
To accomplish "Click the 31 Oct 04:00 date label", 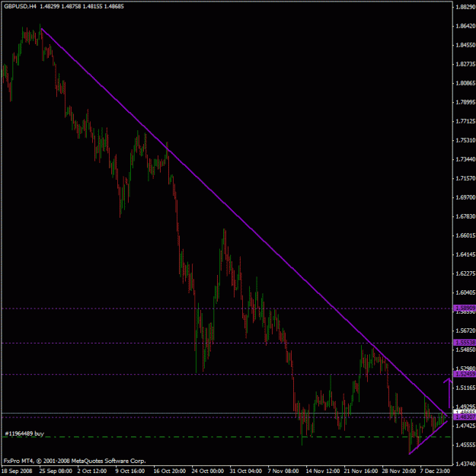I will point(245,471).
